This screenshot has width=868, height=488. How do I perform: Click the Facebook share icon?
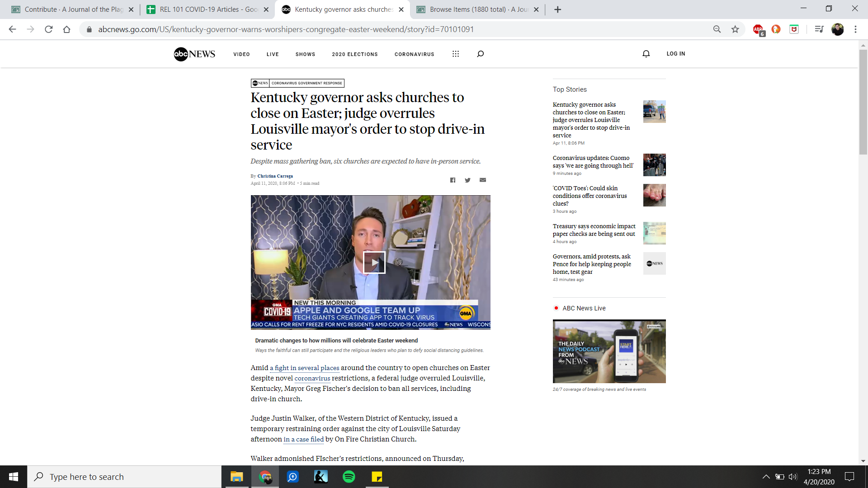[453, 180]
